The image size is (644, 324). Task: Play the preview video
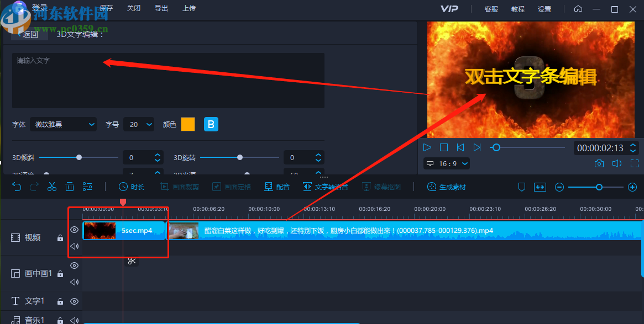click(427, 147)
